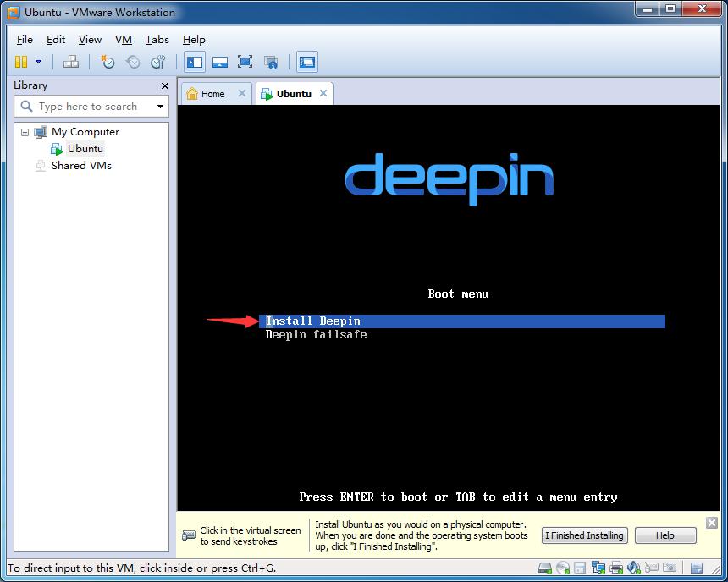Select Shared VMs in the library

[x=82, y=166]
